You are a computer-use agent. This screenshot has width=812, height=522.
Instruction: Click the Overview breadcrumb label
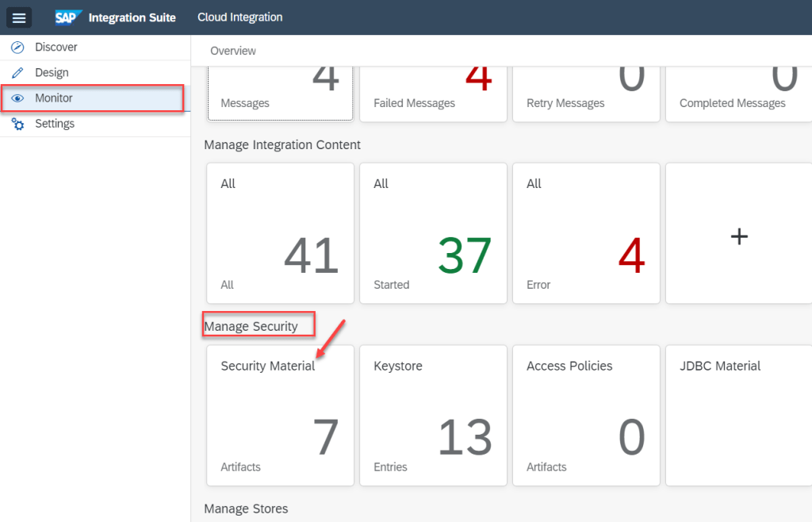(233, 51)
